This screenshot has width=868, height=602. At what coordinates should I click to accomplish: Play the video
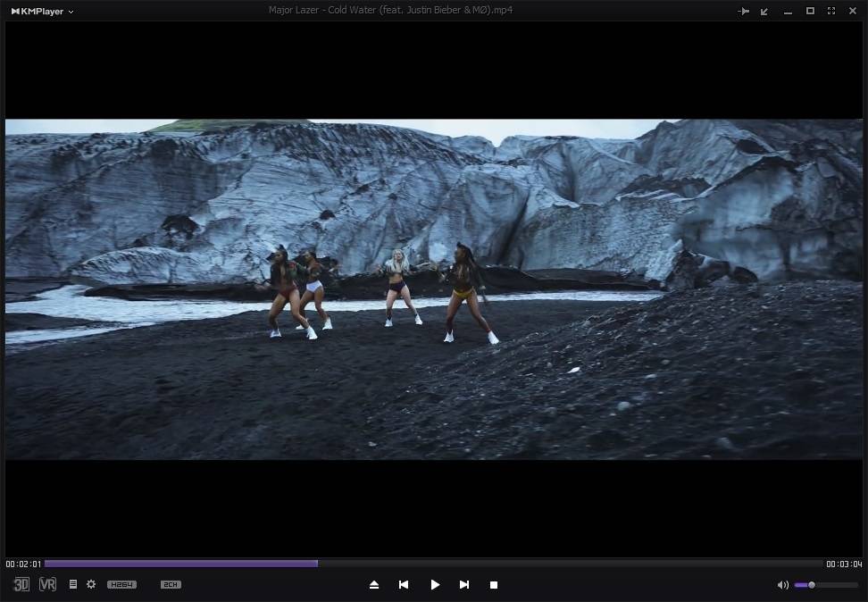pyautogui.click(x=435, y=585)
